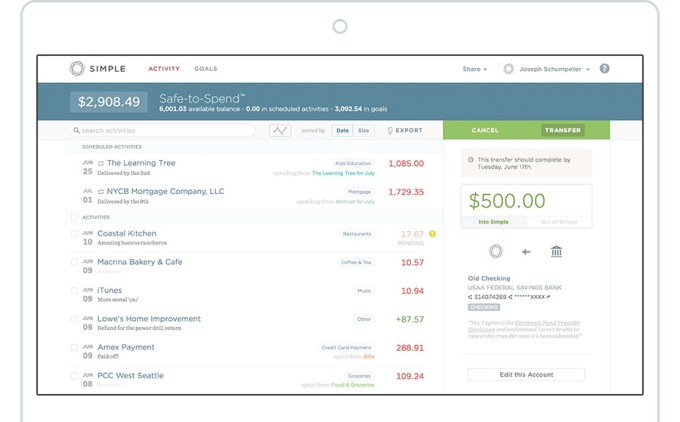Click the clock icon in the transfer notice
Image resolution: width=680 pixels, height=422 pixels.
coord(471,160)
